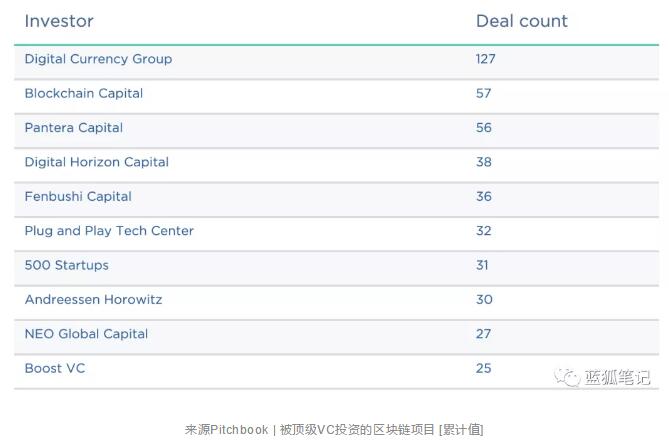Select Pantera Capital in the list

74,128
